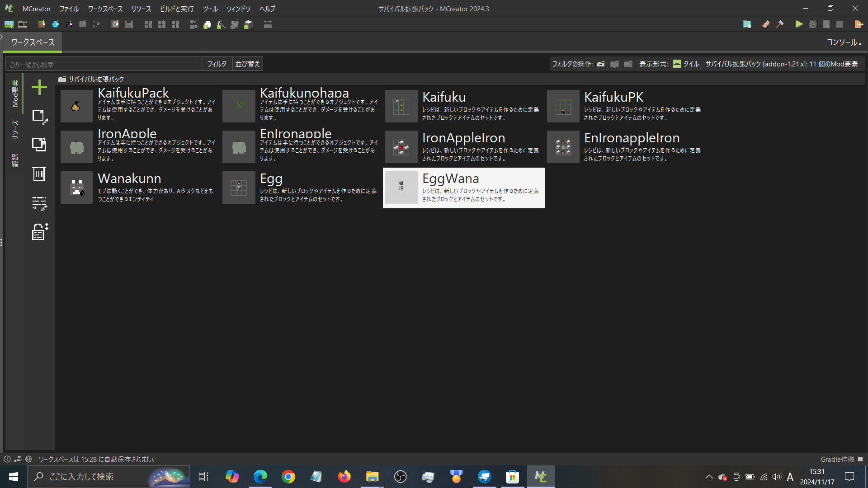Viewport: 868px width, 488px height.
Task: Add a new folder in the folder operations
Action: click(601, 64)
